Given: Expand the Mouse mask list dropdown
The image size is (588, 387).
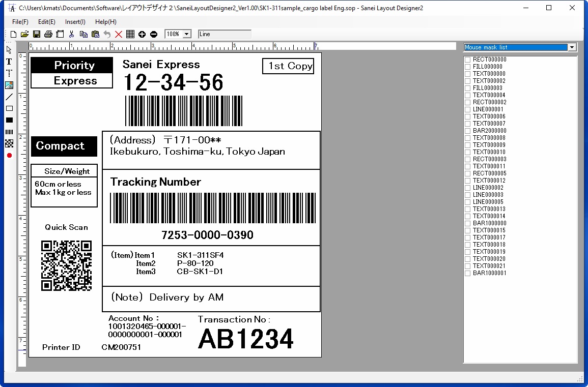Looking at the screenshot, I should coord(572,47).
